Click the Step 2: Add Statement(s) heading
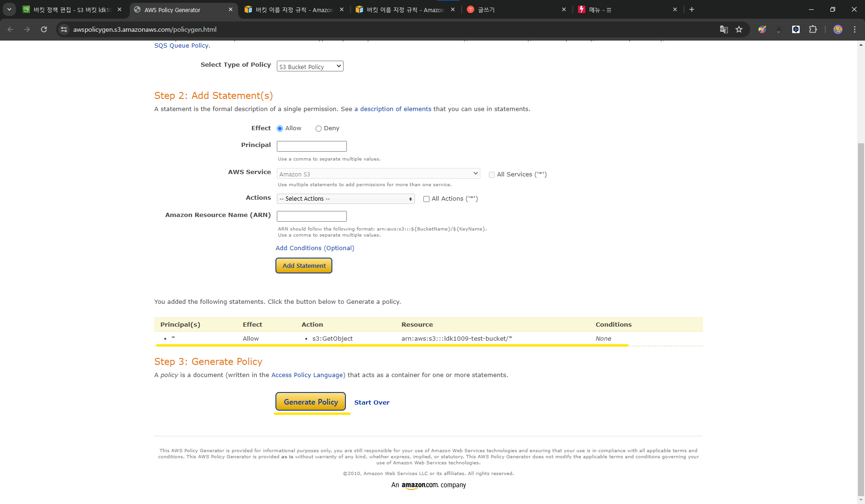865x504 pixels. 213,95
